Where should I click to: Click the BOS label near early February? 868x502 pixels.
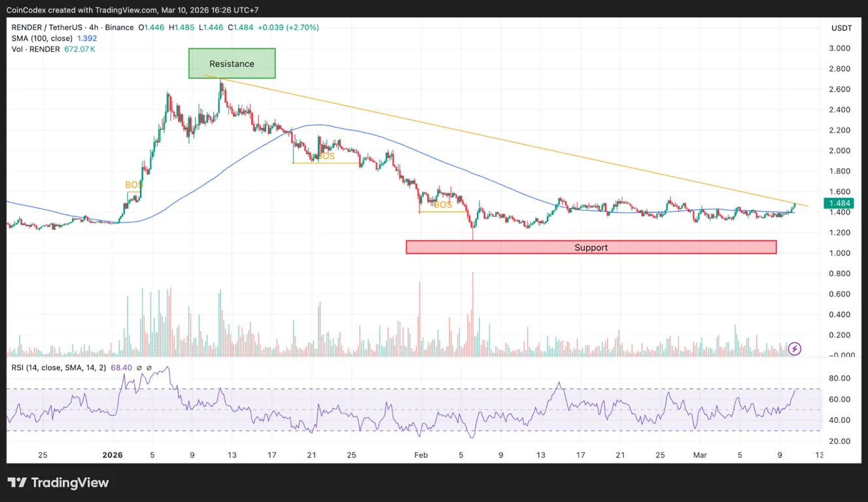pyautogui.click(x=443, y=205)
